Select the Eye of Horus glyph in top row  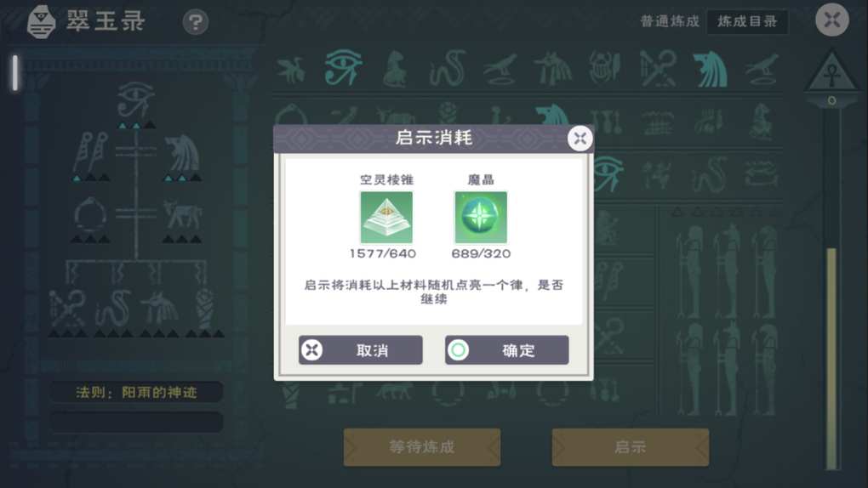(343, 67)
